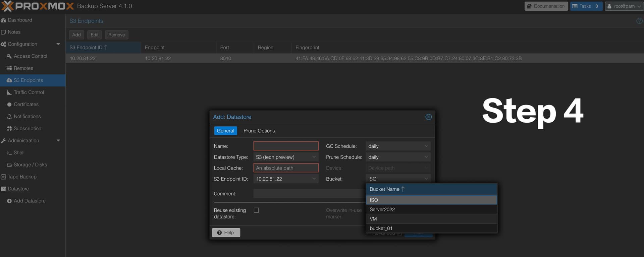Click the Certificates badge icon
644x257 pixels.
[x=9, y=105]
